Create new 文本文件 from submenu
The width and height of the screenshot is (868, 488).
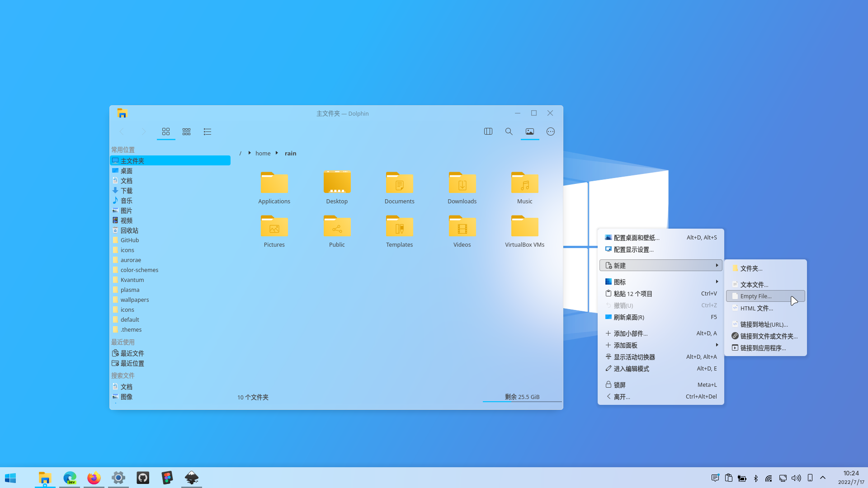(x=765, y=285)
